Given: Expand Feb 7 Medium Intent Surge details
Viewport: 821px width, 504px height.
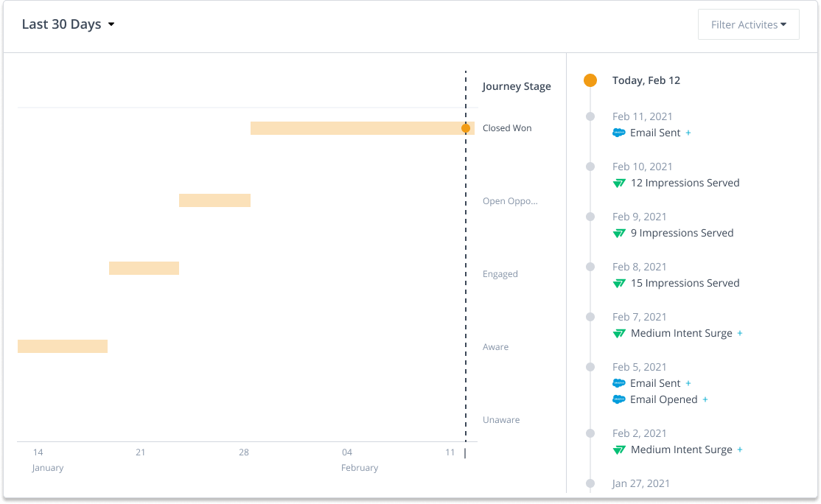Looking at the screenshot, I should [740, 333].
